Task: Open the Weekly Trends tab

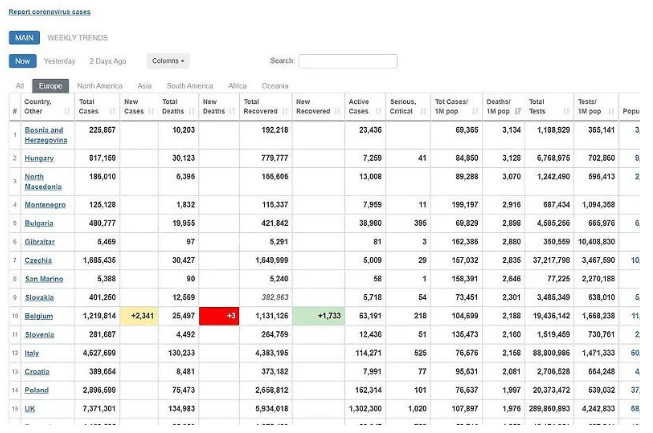Action: pos(78,38)
